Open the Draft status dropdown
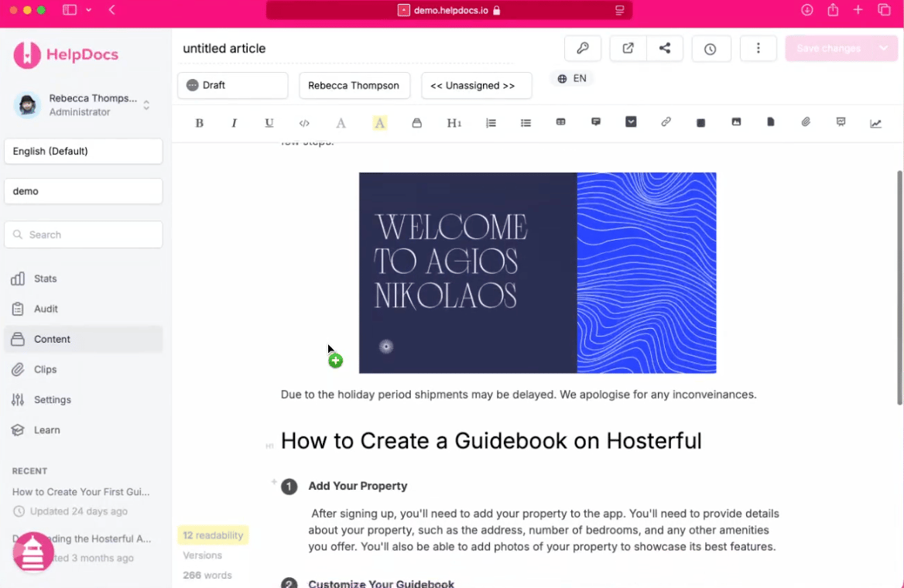 click(x=232, y=85)
